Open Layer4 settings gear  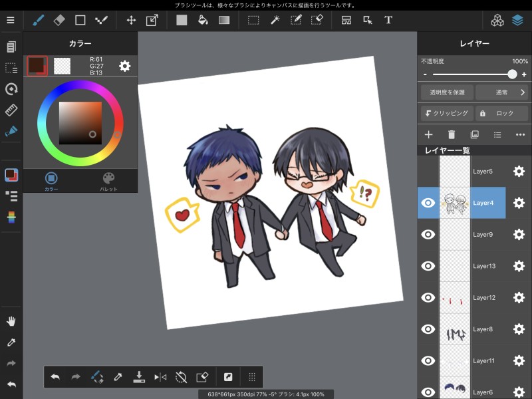click(x=519, y=203)
